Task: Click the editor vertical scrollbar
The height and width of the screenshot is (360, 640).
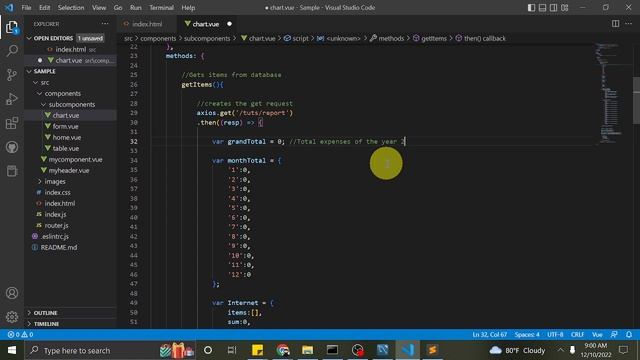Action: (x=636, y=100)
